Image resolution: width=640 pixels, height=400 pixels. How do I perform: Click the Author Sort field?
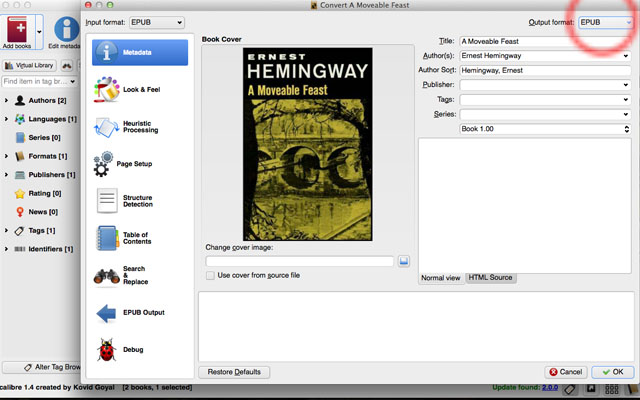coord(545,70)
